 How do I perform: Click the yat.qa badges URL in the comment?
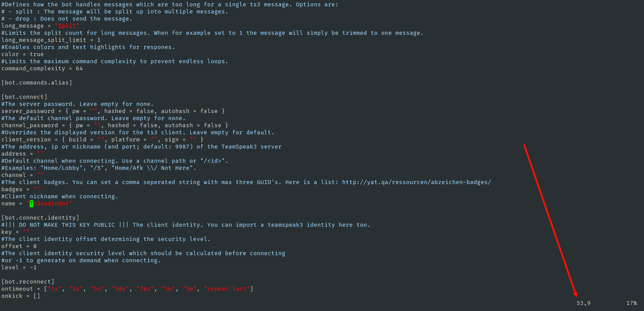click(x=416, y=182)
